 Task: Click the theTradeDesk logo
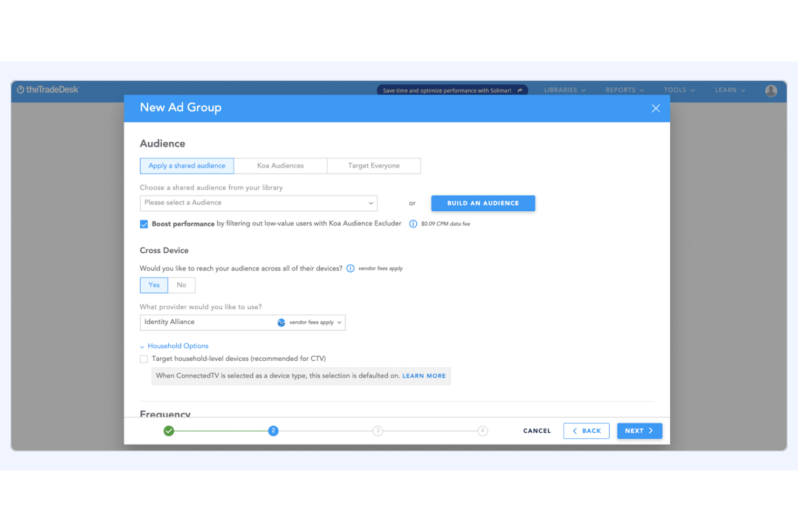(47, 89)
